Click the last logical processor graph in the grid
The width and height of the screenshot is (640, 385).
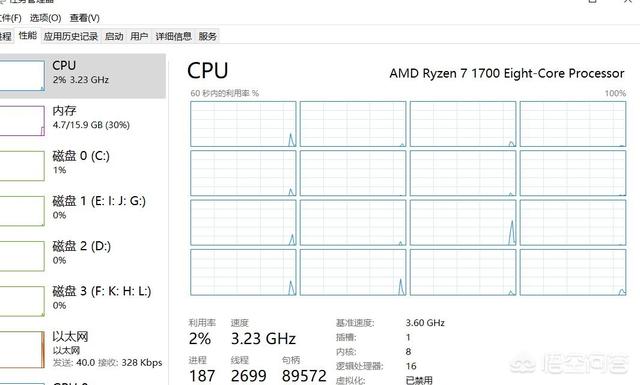573,272
